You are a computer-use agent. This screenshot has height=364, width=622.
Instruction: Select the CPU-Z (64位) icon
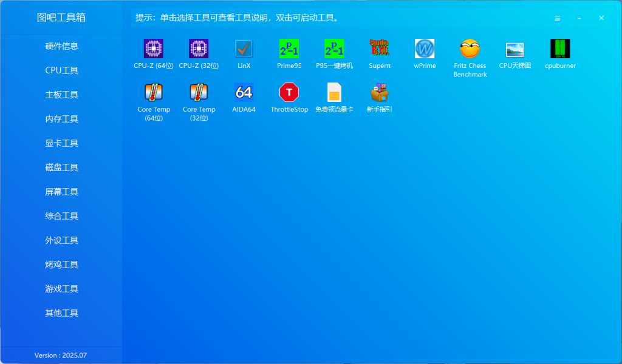(x=154, y=49)
